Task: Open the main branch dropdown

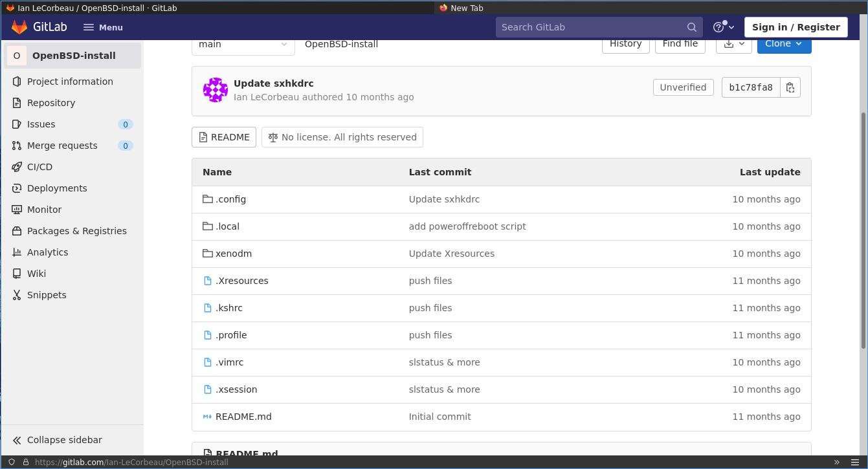Action: pyautogui.click(x=243, y=44)
